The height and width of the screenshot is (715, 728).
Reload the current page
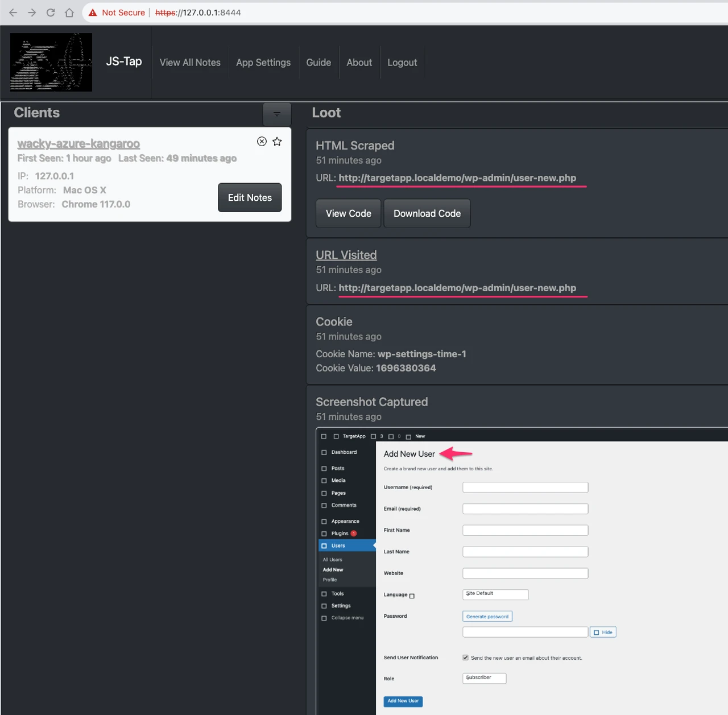(x=51, y=13)
